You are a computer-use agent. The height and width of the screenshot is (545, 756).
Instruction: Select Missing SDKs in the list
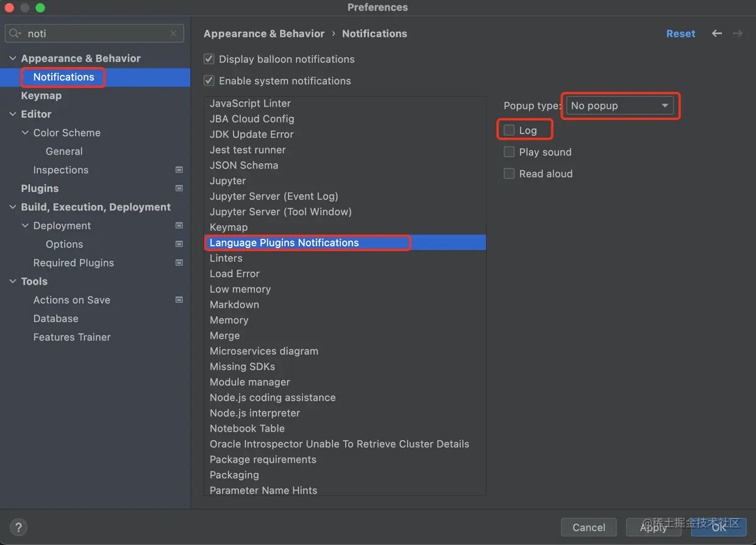pos(345,366)
